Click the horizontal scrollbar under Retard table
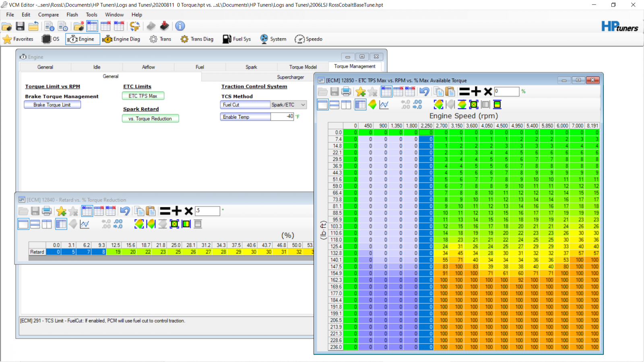This screenshot has height=362, width=644. pyautogui.click(x=171, y=258)
